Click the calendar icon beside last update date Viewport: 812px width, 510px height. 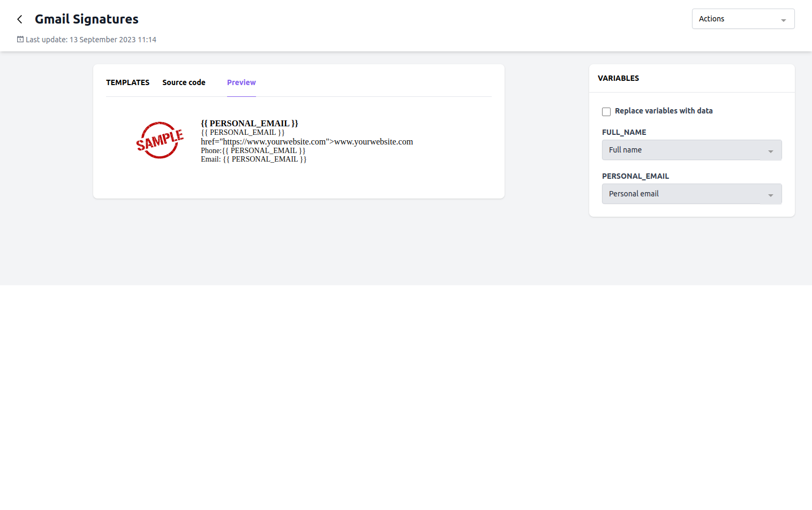click(20, 39)
